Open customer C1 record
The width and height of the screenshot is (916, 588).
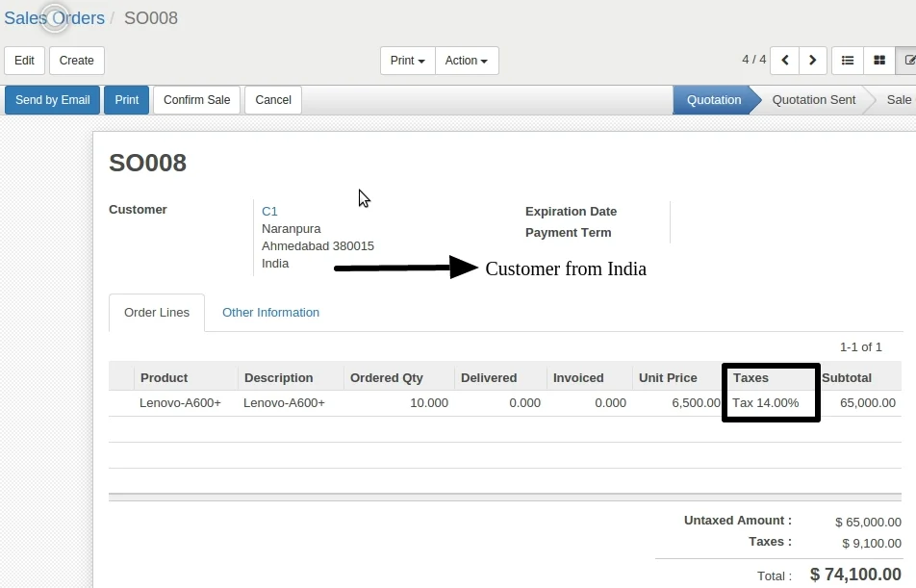[x=268, y=211]
